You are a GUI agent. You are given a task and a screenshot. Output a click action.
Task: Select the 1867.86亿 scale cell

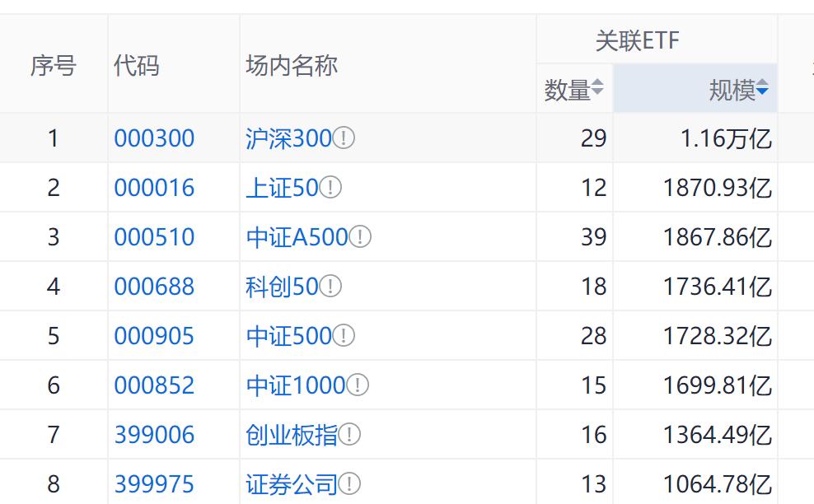click(695, 236)
